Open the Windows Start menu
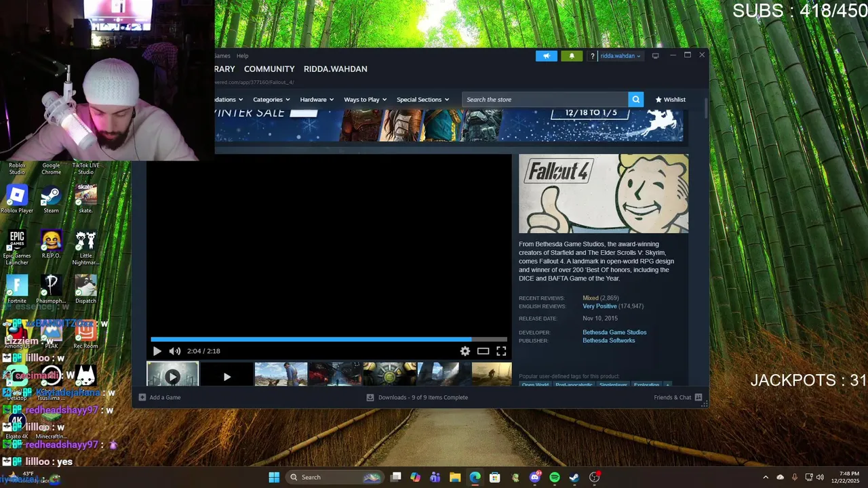 [x=274, y=477]
